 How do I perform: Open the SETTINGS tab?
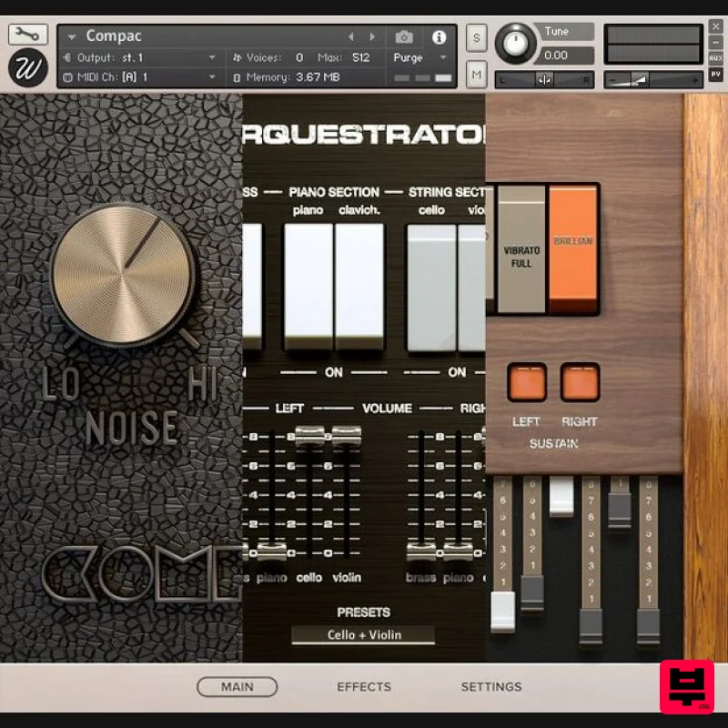pyautogui.click(x=491, y=687)
